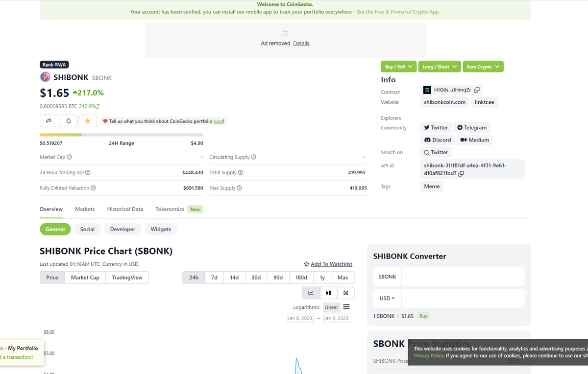588x374 pixels.
Task: Switch to the Overview tab
Action: pos(51,209)
